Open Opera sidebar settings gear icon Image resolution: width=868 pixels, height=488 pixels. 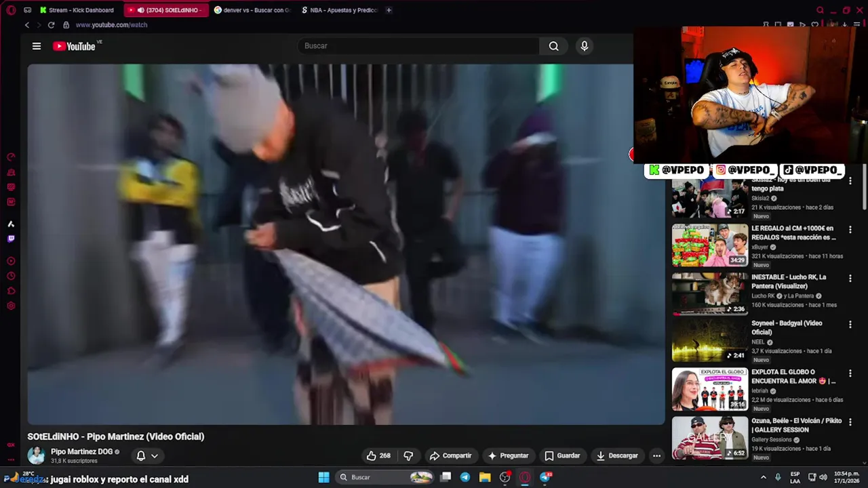(11, 306)
